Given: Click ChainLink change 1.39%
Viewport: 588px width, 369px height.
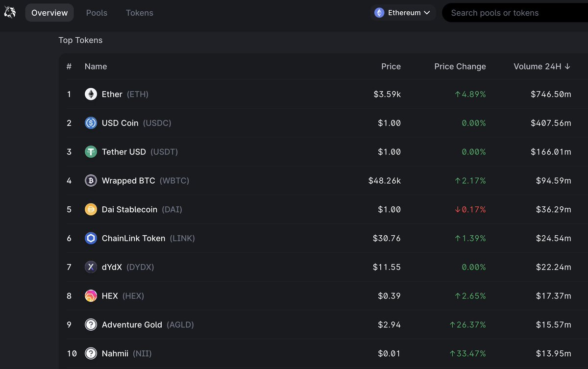Looking at the screenshot, I should click(x=470, y=239).
